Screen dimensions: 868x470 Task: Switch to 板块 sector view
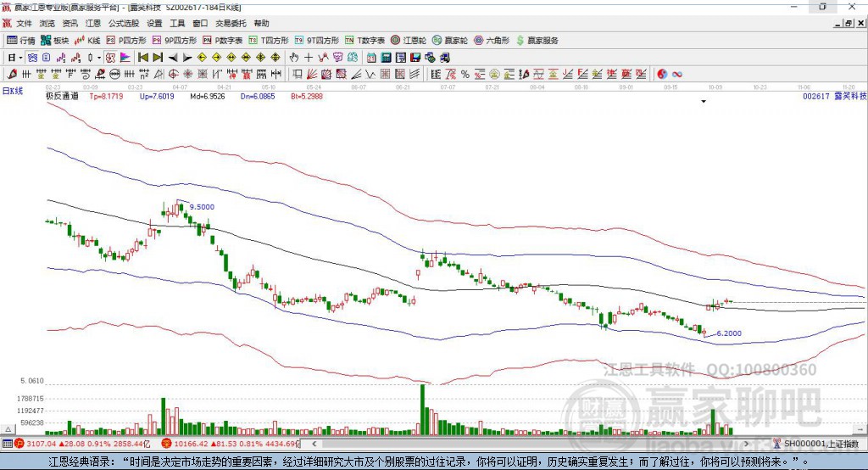click(55, 41)
